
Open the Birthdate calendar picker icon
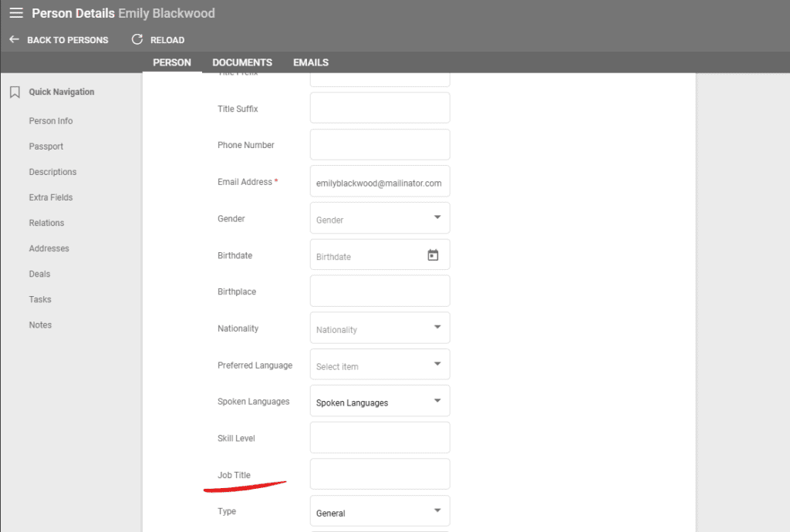pos(434,254)
